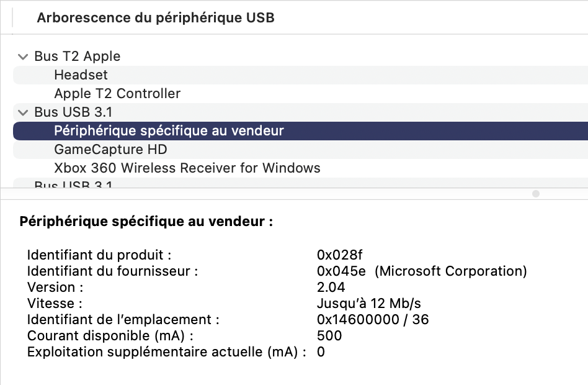
Task: Click location ID value 0x14600000 / 36
Action: click(372, 319)
